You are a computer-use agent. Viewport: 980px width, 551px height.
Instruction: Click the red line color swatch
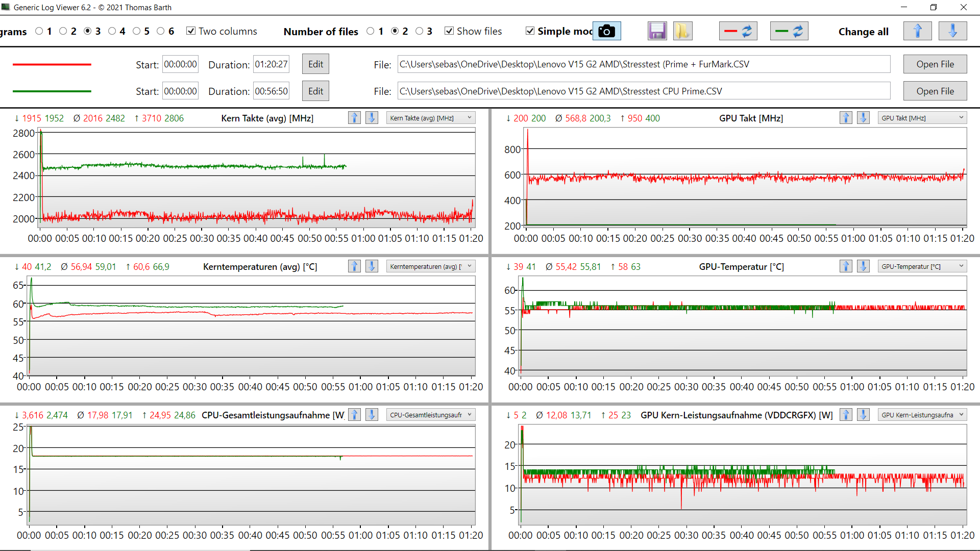coord(52,65)
